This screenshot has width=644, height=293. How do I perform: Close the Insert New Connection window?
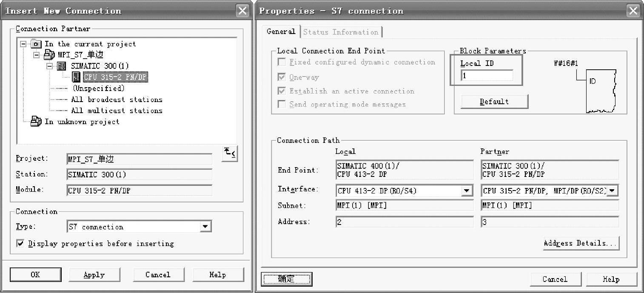(x=242, y=11)
